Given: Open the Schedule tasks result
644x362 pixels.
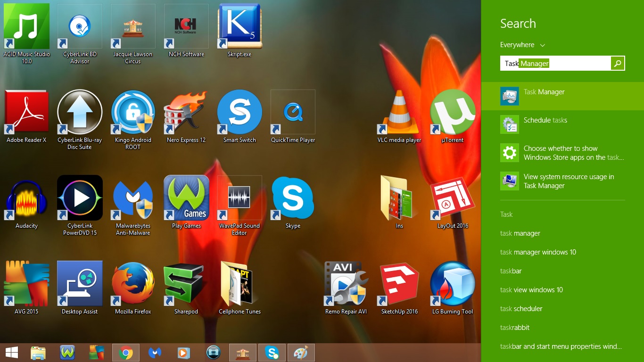Looking at the screenshot, I should click(562, 124).
